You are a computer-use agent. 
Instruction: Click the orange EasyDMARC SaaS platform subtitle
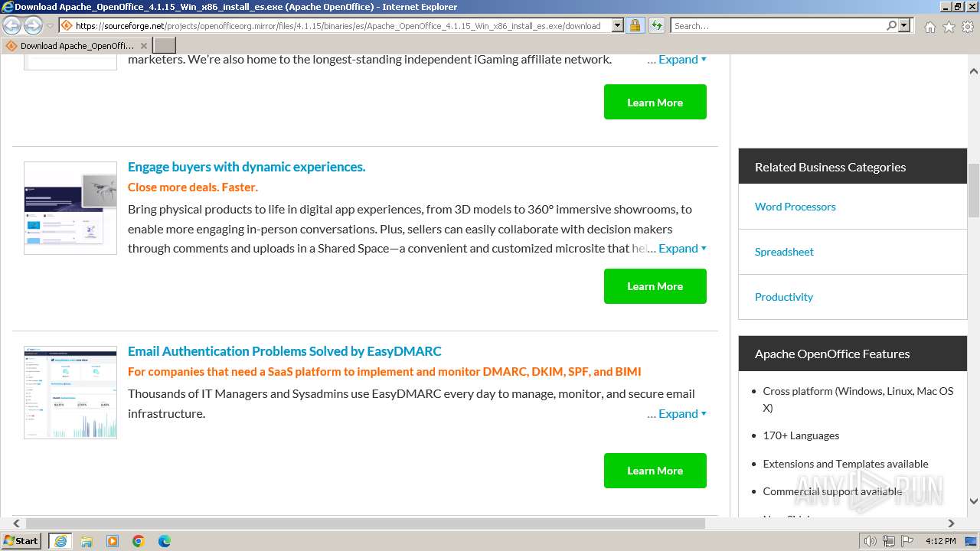384,372
